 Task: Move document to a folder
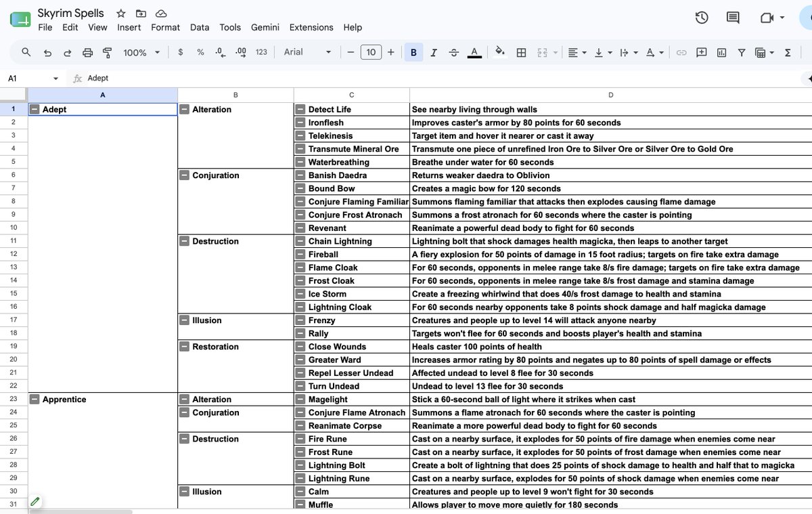pos(141,14)
